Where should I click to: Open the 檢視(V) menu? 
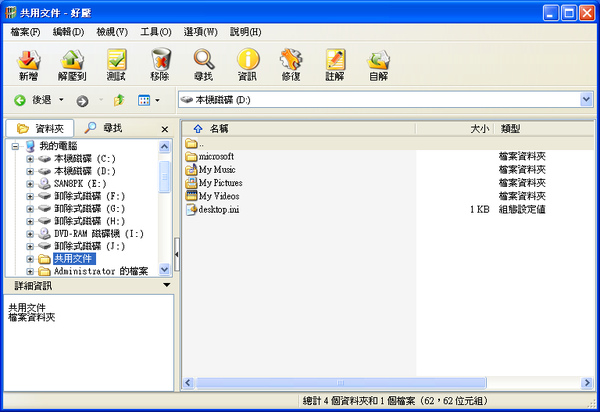112,32
